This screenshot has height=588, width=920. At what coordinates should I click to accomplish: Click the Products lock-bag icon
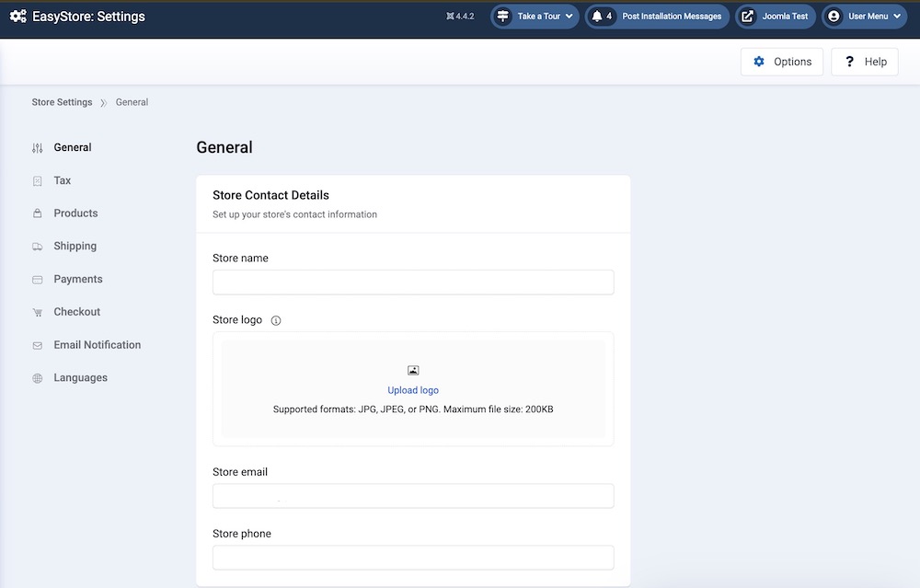37,213
